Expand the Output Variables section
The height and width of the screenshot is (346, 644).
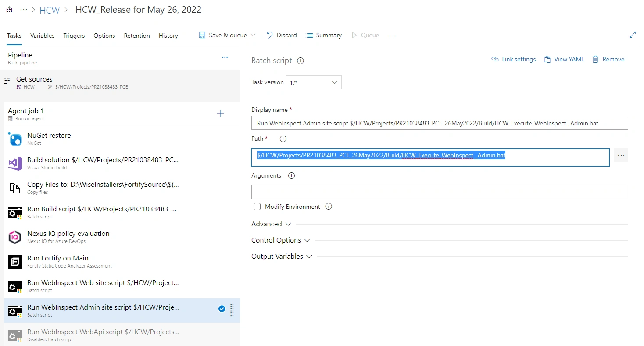click(282, 257)
